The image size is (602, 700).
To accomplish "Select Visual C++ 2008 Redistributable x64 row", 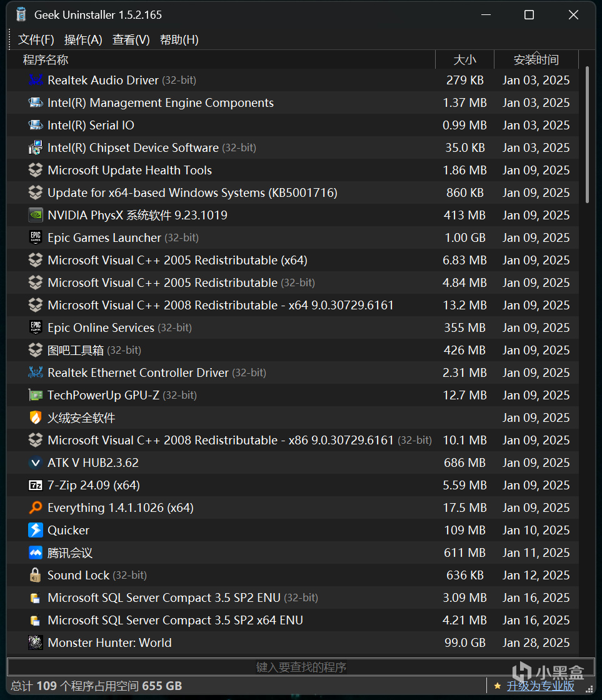I will [293, 305].
